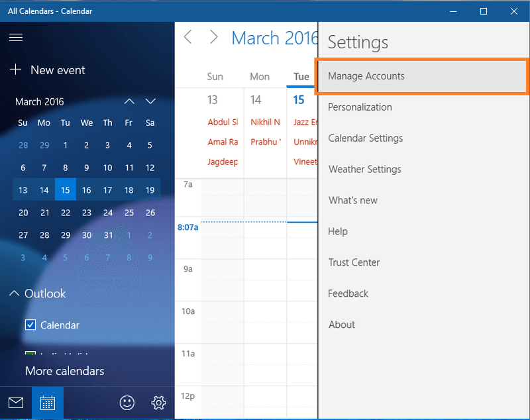The image size is (530, 420).
Task: Open Manage Accounts settings
Action: coord(423,76)
